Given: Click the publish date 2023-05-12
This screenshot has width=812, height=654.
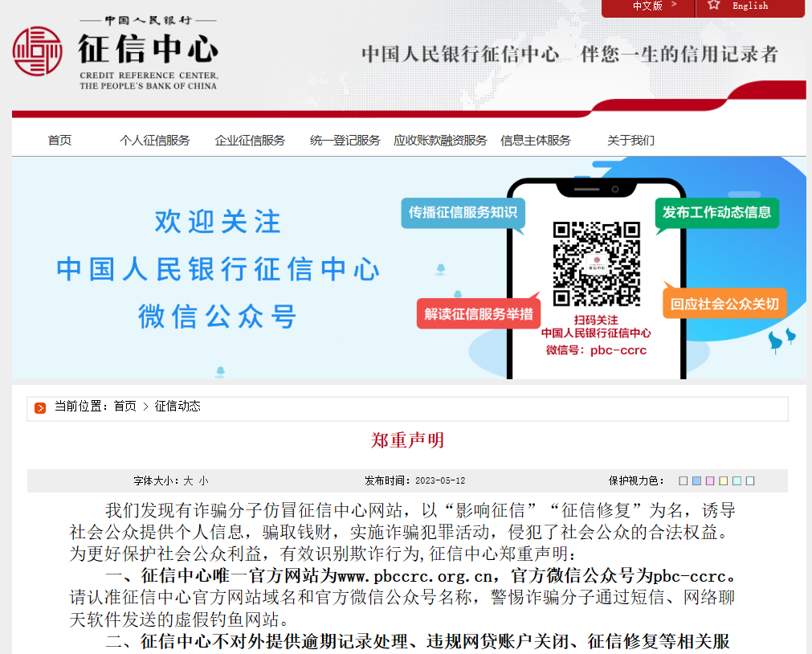Looking at the screenshot, I should (x=440, y=481).
